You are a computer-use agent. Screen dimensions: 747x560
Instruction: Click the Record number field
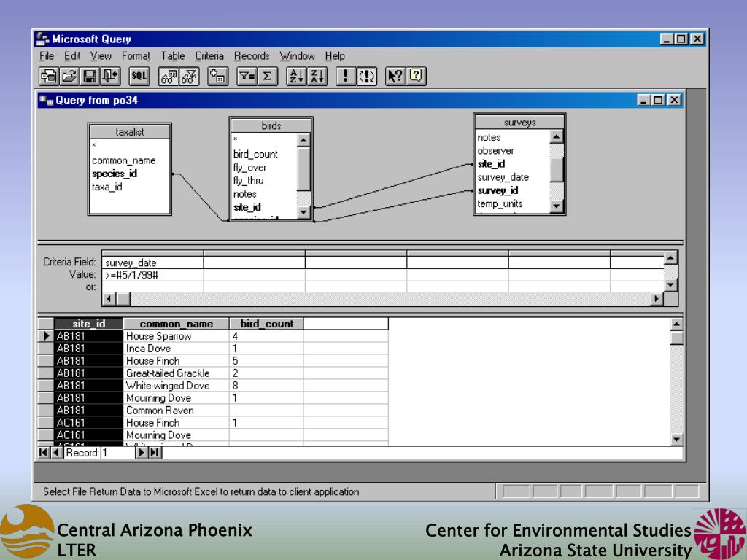[x=117, y=453]
